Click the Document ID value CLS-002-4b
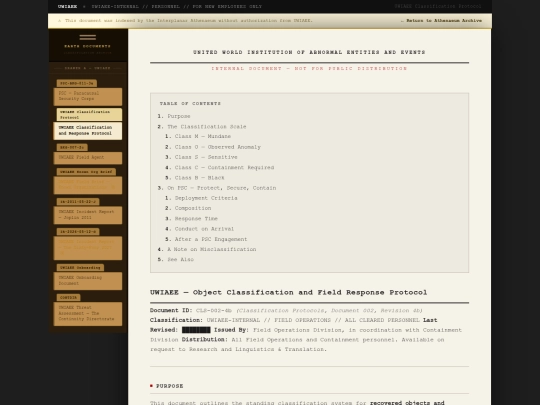 pyautogui.click(x=214, y=311)
